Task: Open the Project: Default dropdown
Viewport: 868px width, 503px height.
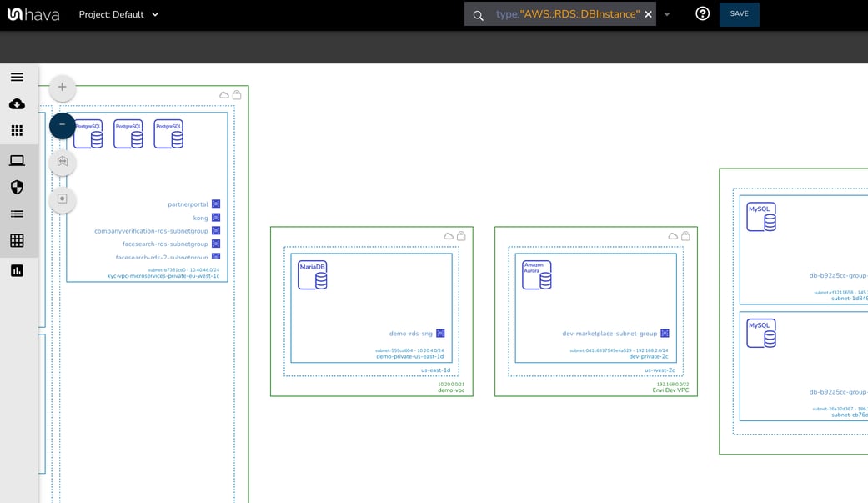Action: click(x=118, y=14)
